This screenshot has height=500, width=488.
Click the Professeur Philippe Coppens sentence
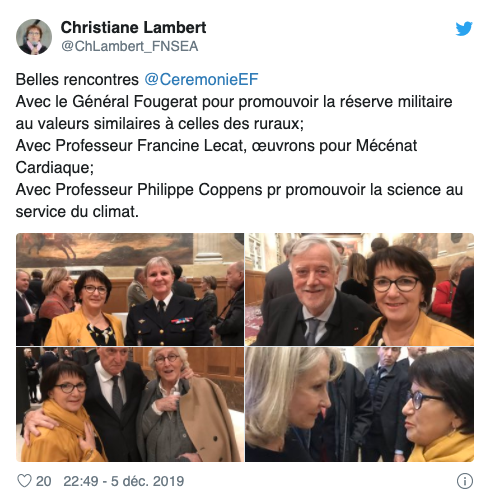point(239,189)
